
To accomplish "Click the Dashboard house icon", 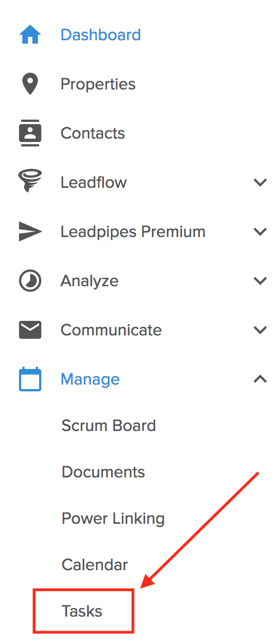I will pyautogui.click(x=30, y=35).
